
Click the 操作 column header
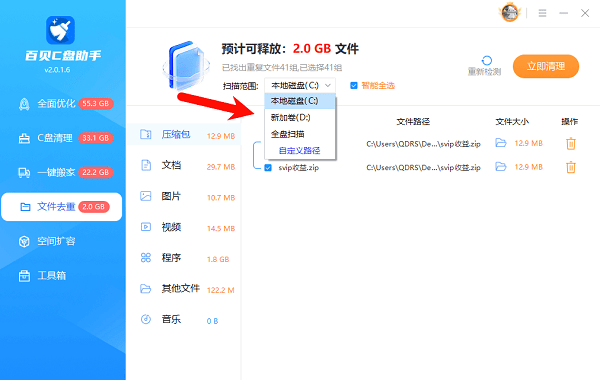pyautogui.click(x=569, y=122)
